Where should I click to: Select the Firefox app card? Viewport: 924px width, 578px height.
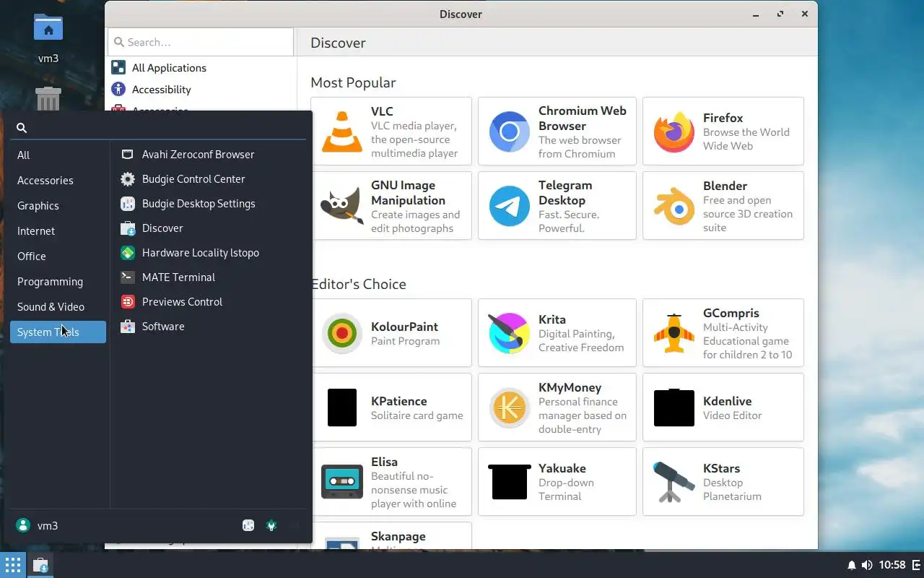coord(723,131)
